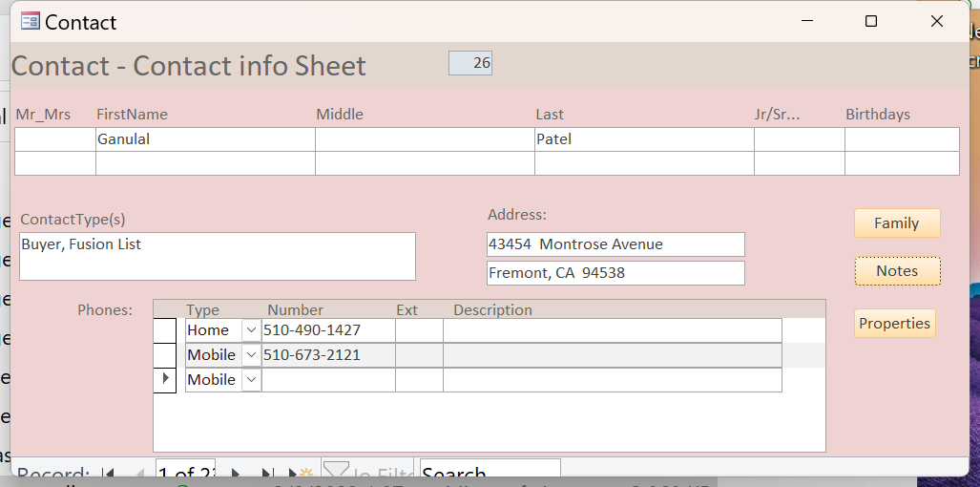
Task: Click the Contact form icon in title bar
Action: pyautogui.click(x=31, y=21)
